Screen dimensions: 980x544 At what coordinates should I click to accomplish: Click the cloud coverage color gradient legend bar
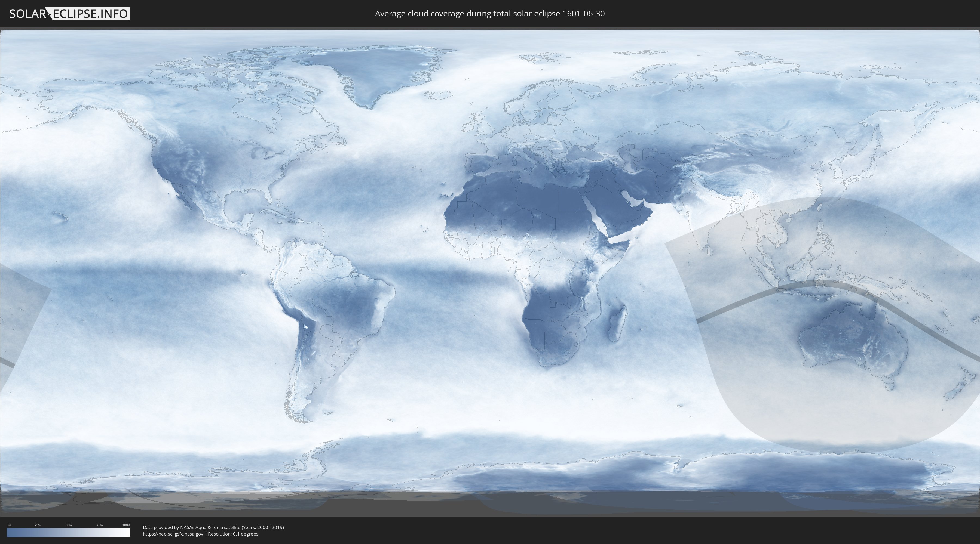coord(69,533)
